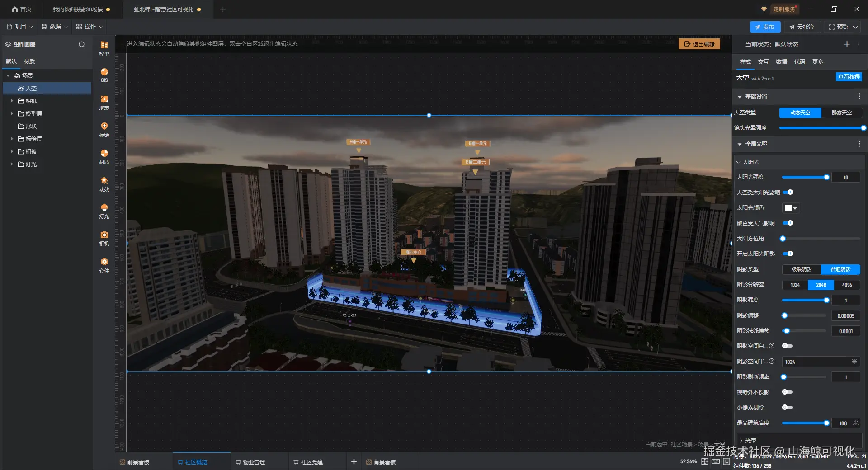Toggle 开启太阳光阴影 switch
Viewport: 868px width, 470px height.
(788, 254)
